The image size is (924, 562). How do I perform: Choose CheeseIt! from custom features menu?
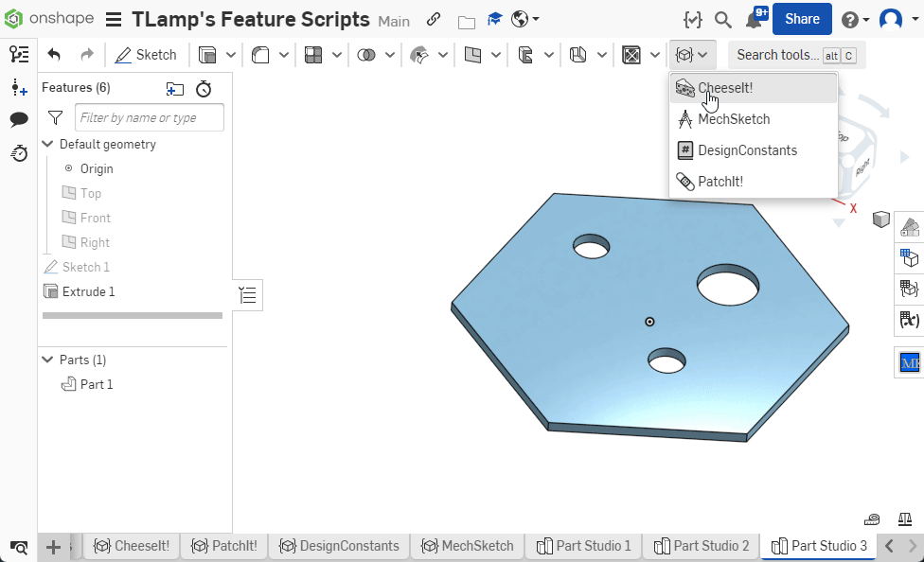[x=754, y=88]
